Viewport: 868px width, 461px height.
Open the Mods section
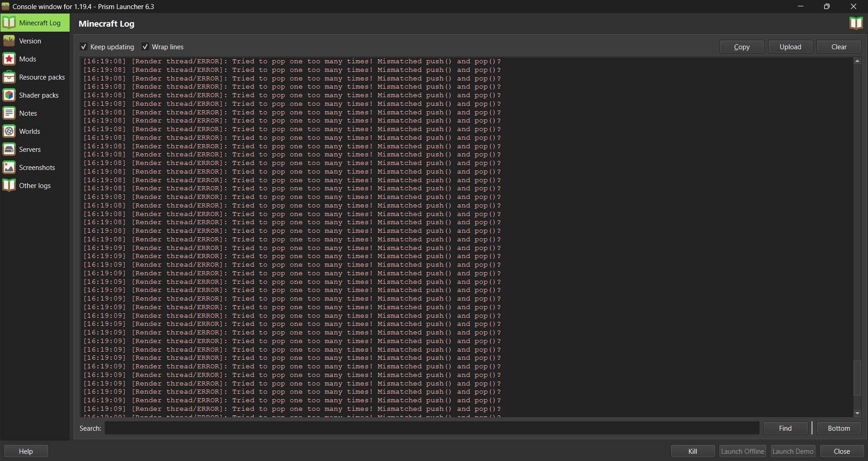coord(28,59)
